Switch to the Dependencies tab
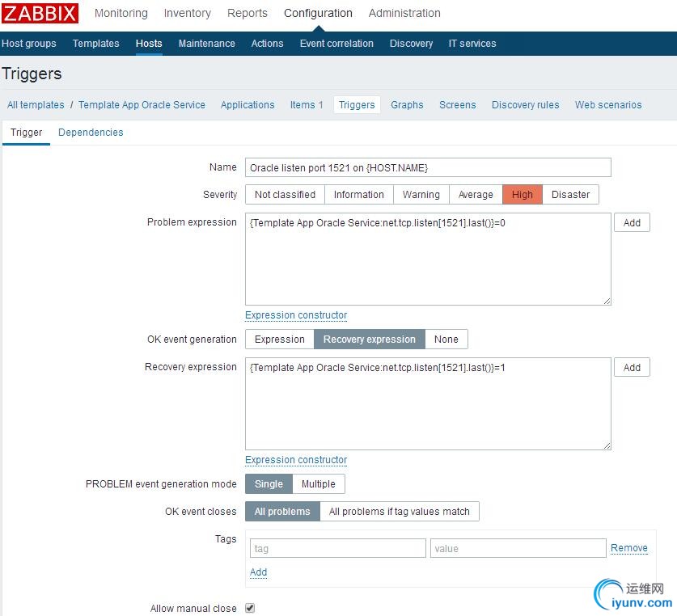677x616 pixels. pyautogui.click(x=91, y=132)
